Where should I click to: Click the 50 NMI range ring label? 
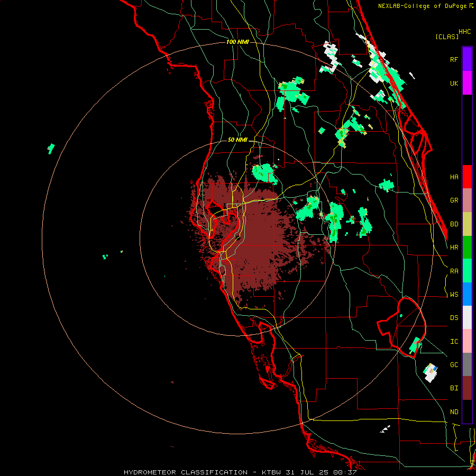point(237,140)
